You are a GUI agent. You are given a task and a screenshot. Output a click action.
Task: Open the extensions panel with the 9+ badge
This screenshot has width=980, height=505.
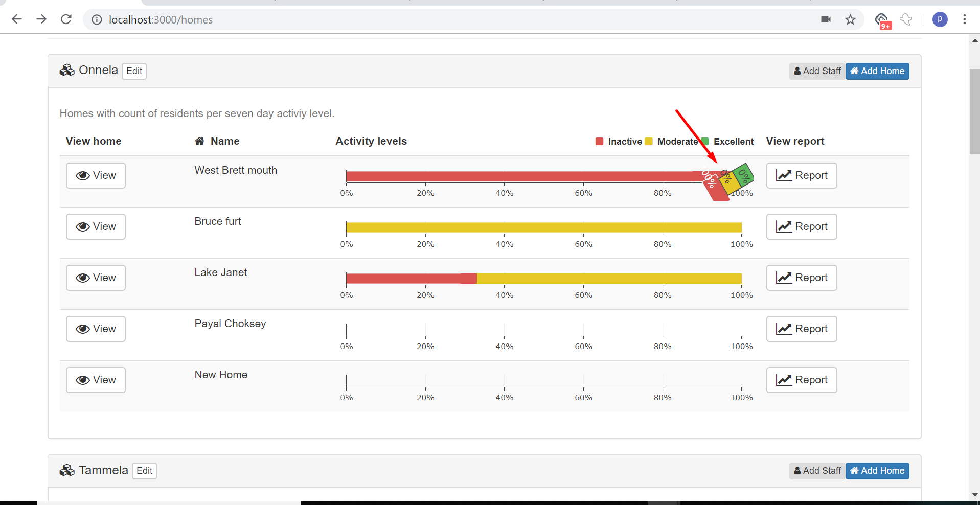(882, 20)
